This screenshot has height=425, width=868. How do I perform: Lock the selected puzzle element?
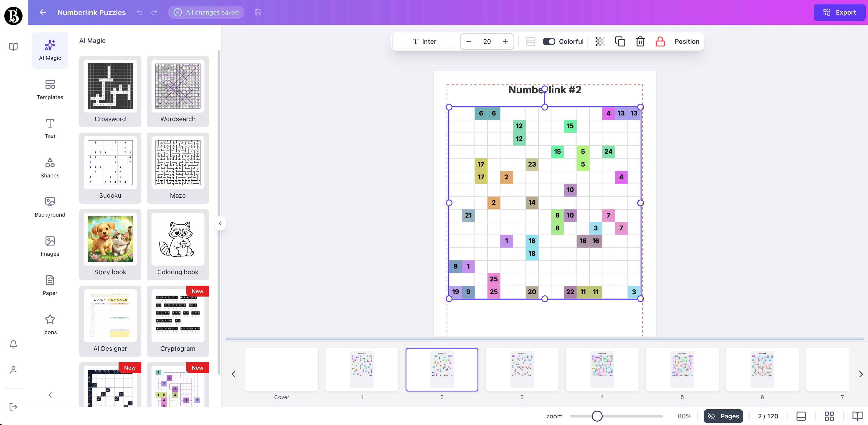[x=660, y=41]
